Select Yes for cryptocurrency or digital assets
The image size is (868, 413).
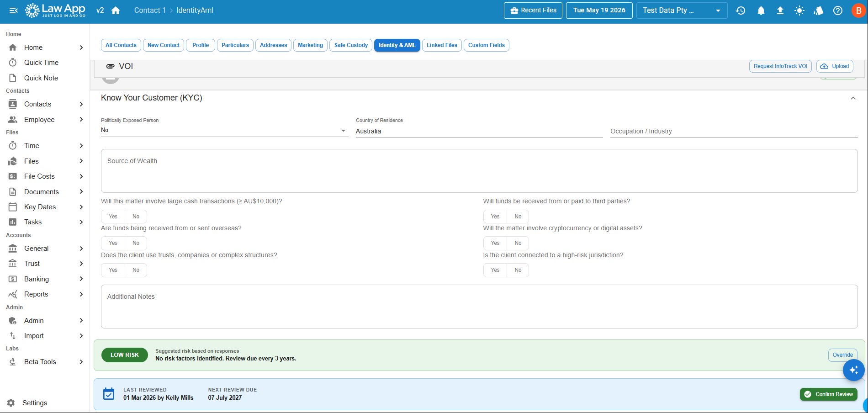coord(495,243)
